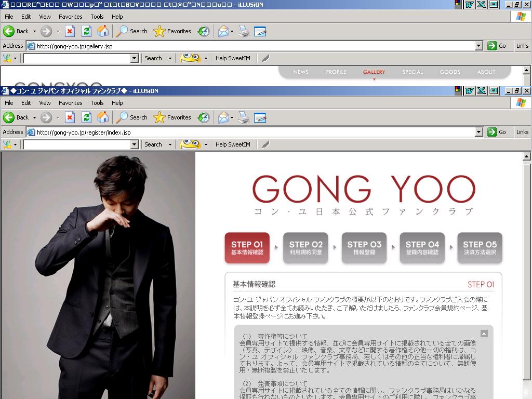Image resolution: width=532 pixels, height=399 pixels.
Task: Click SweetIM pencil icon in front window
Action: (265, 144)
